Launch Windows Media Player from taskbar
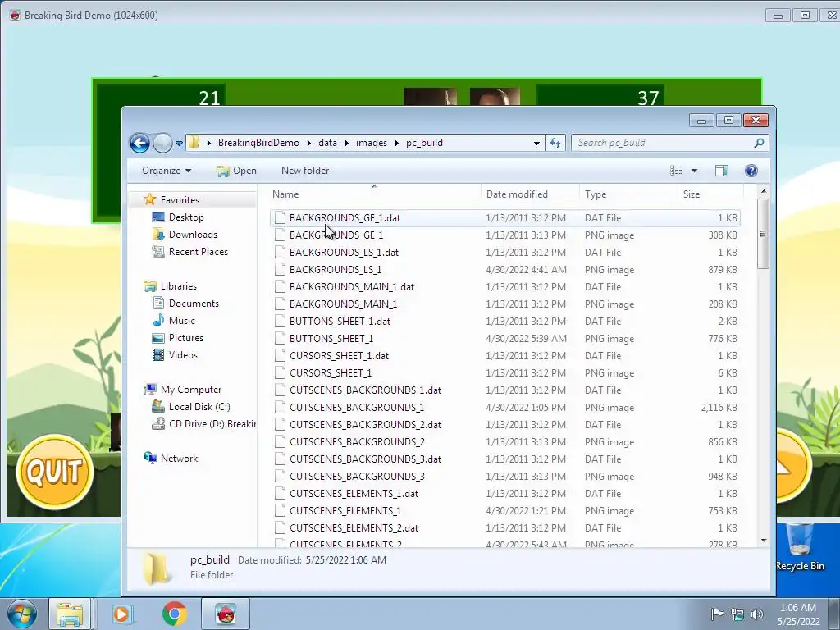 pos(121,614)
